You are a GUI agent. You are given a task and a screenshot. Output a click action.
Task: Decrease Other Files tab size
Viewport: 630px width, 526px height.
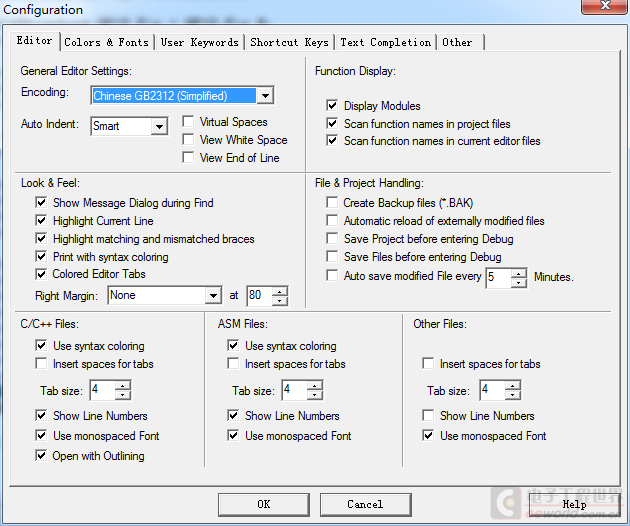tap(512, 395)
